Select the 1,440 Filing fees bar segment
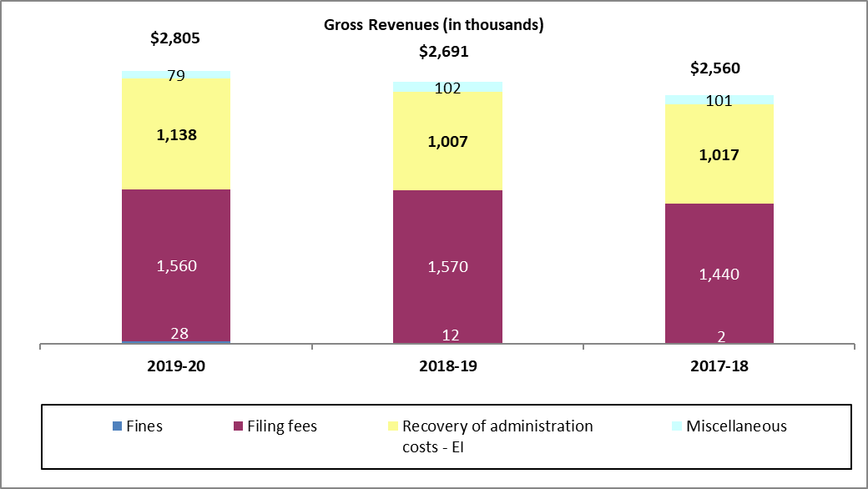This screenshot has height=489, width=868. [719, 275]
